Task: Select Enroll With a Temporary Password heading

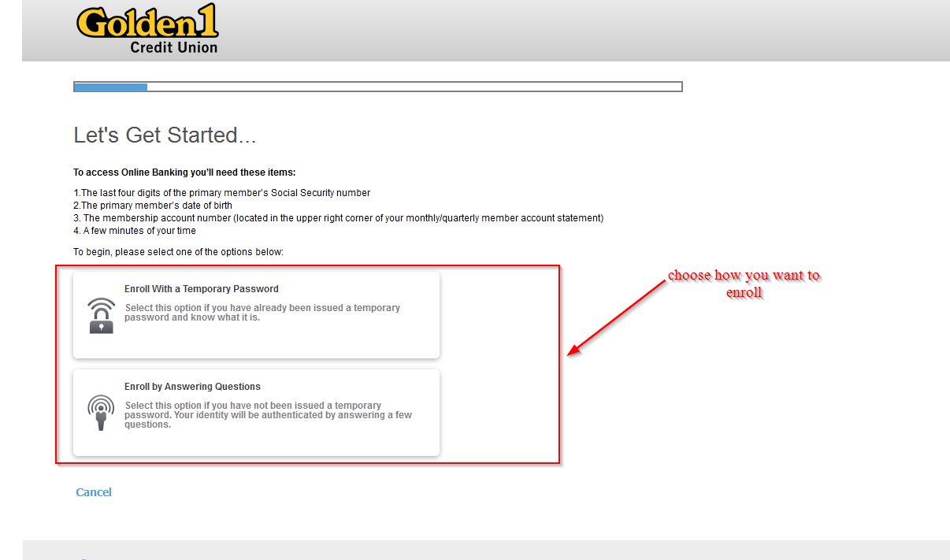Action: click(x=202, y=289)
